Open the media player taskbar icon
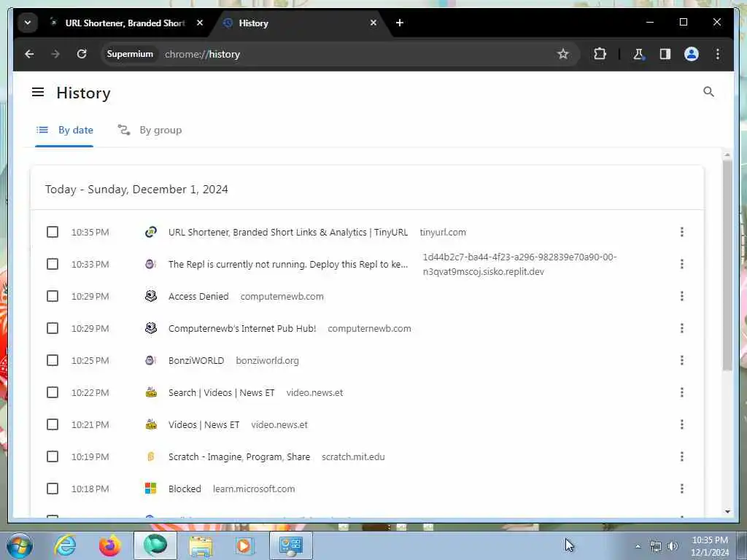Viewport: 747px width, 560px height. tap(244, 545)
